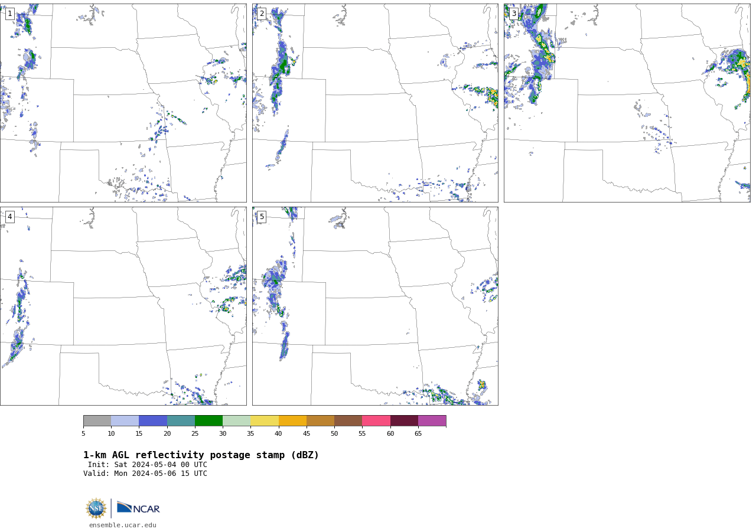This screenshot has width=756, height=532.
Task: Open ensemble member 3 reflectivity map
Action: 627,103
